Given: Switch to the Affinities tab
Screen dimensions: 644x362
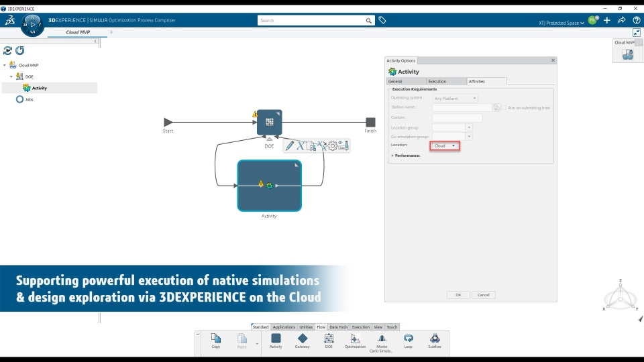Looking at the screenshot, I should click(487, 81).
